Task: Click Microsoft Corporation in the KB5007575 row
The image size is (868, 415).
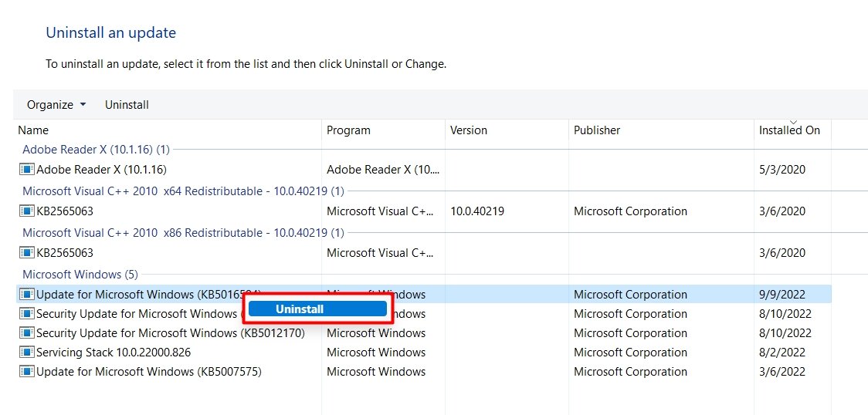Action: [x=630, y=372]
